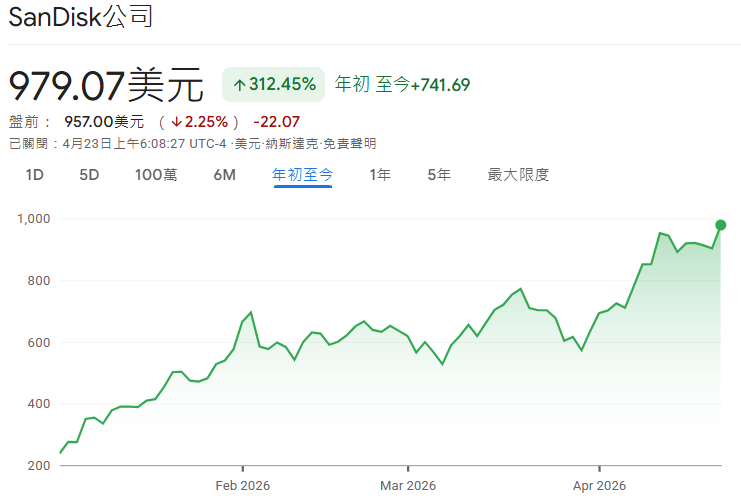Switch to the 100萬 range tab

tap(156, 175)
